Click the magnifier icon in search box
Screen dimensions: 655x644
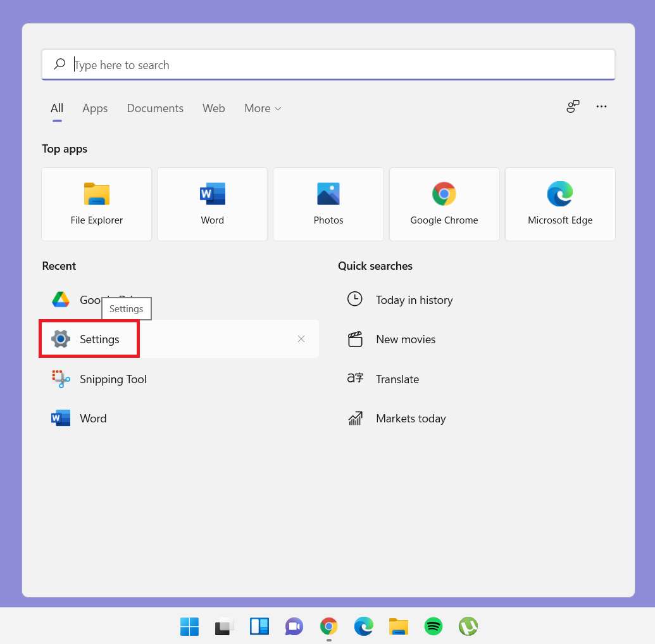coord(59,64)
